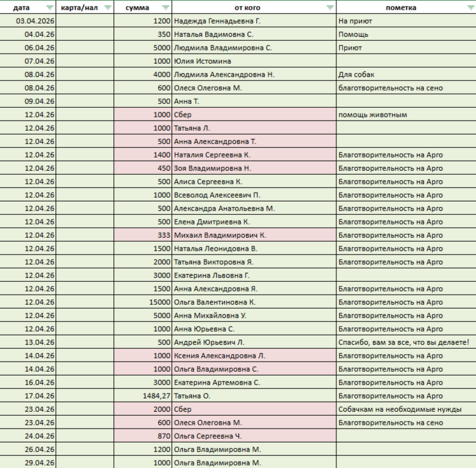Screen dimensions: 476x468
Task: Select the дата column header cell
Action: click(x=27, y=8)
